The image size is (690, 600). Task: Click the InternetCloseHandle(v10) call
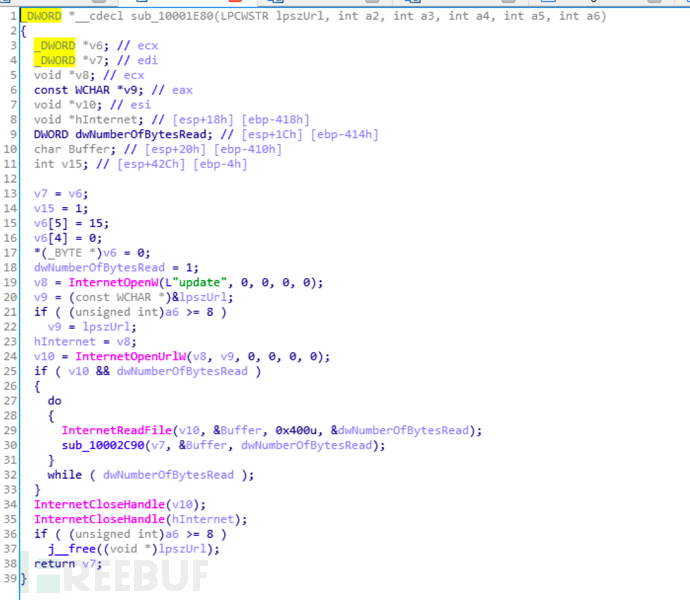[120, 504]
